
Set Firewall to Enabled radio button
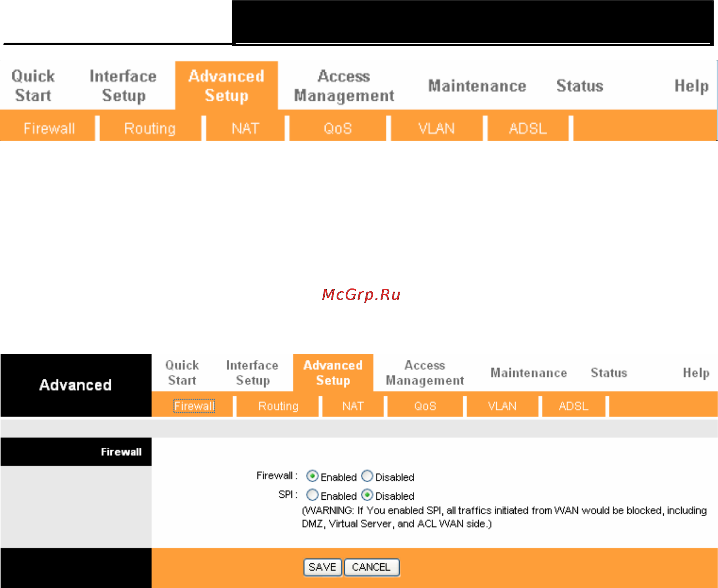312,476
